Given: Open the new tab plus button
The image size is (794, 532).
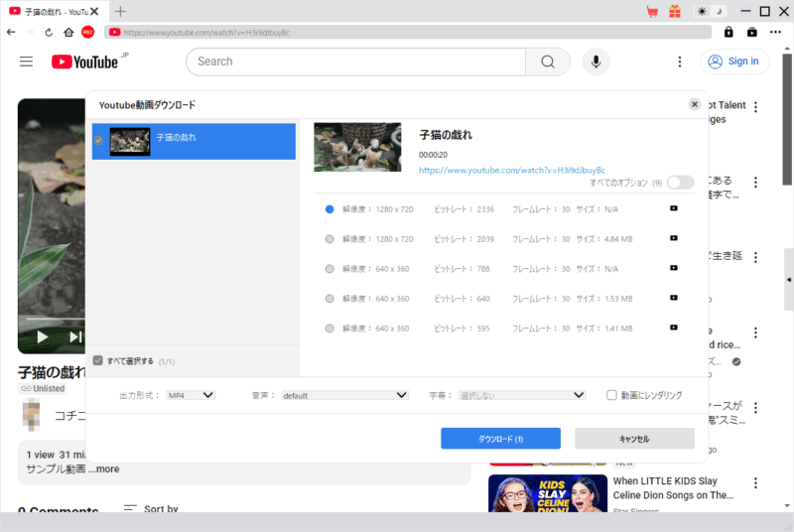Looking at the screenshot, I should tap(120, 11).
